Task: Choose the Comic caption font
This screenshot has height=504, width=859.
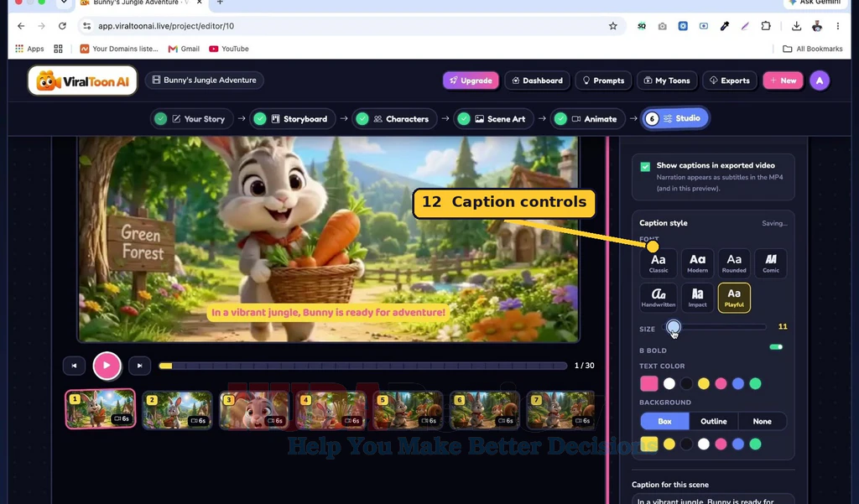Action: coord(771,263)
